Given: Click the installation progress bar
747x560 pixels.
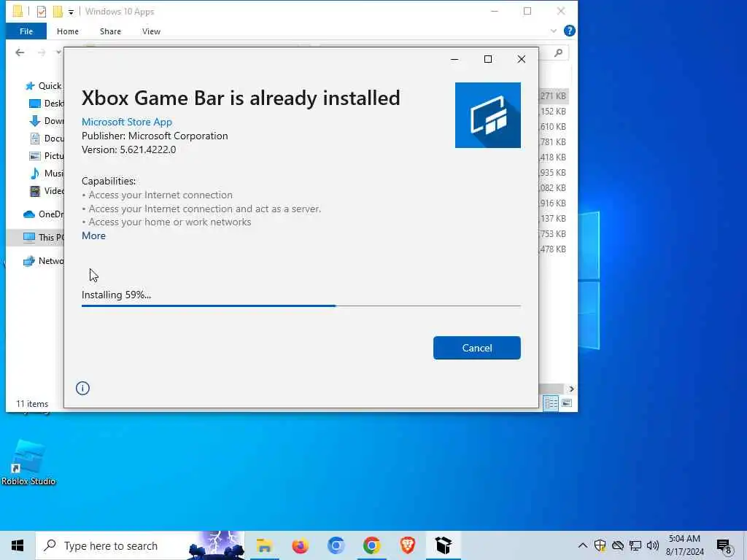Looking at the screenshot, I should pyautogui.click(x=301, y=306).
